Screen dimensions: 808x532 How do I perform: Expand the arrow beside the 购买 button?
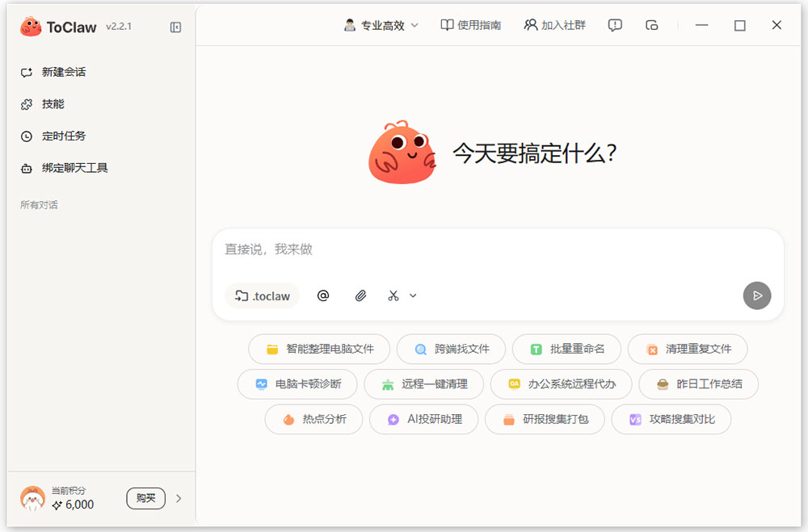(179, 498)
